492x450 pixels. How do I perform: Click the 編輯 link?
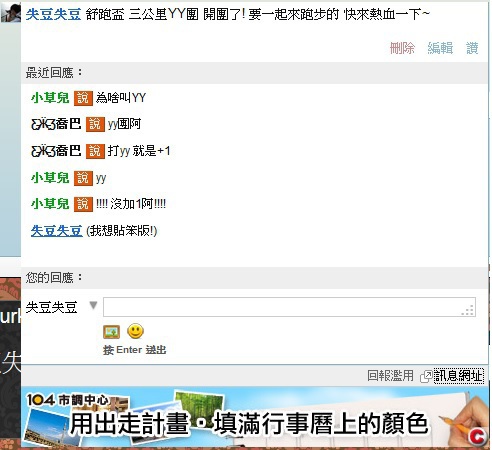tap(440, 48)
